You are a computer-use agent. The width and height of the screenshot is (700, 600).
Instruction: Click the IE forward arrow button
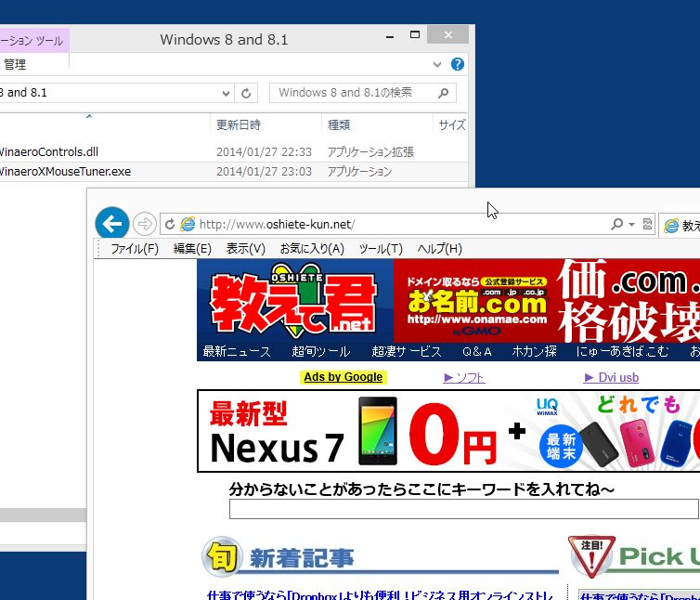(x=144, y=224)
